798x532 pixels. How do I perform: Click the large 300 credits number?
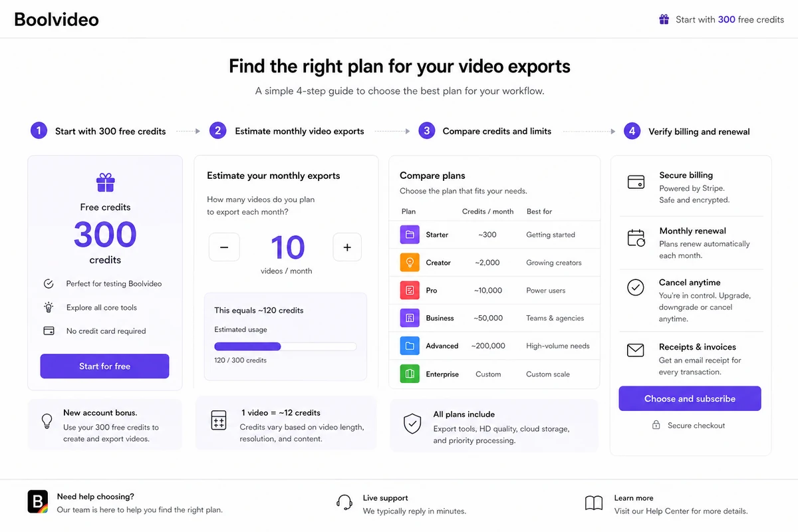pyautogui.click(x=105, y=234)
